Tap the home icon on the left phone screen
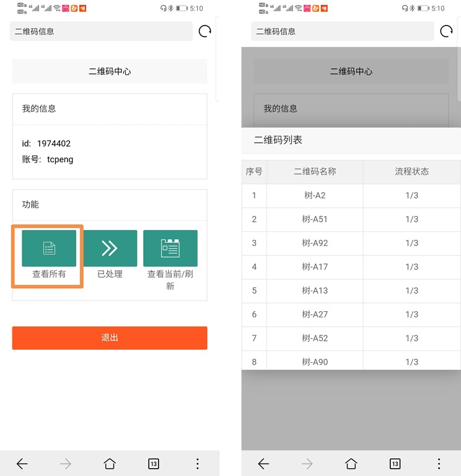 (110, 464)
